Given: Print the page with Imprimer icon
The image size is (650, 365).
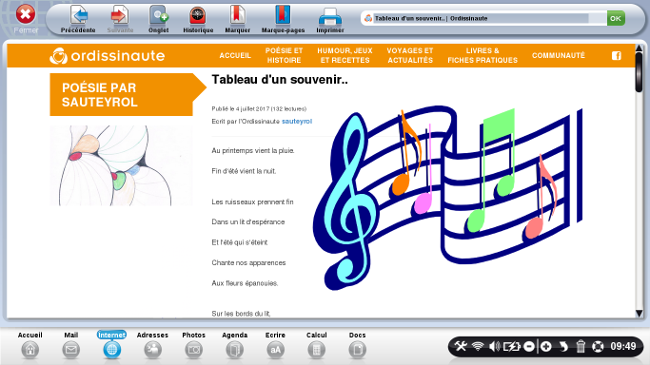Looking at the screenshot, I should click(x=330, y=17).
